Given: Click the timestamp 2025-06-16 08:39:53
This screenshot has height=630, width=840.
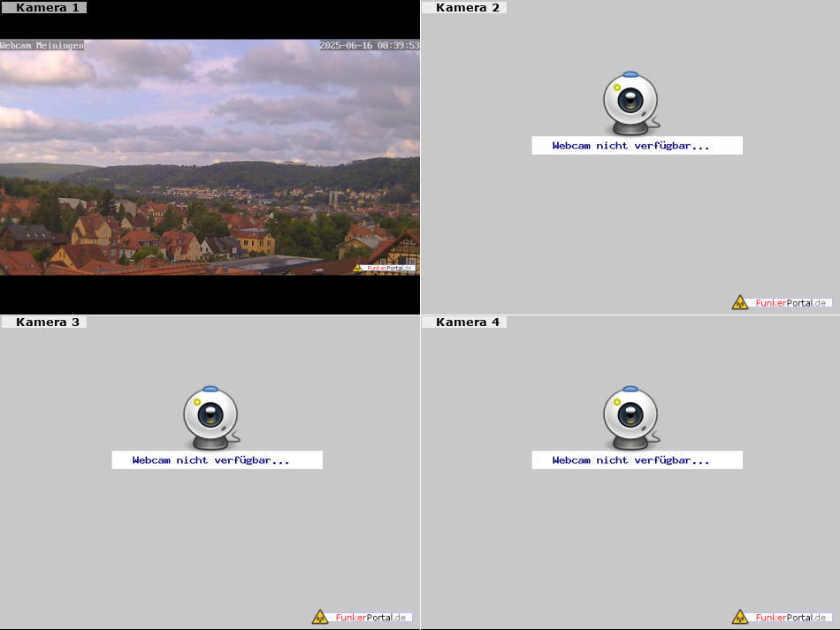Looking at the screenshot, I should pyautogui.click(x=370, y=45).
